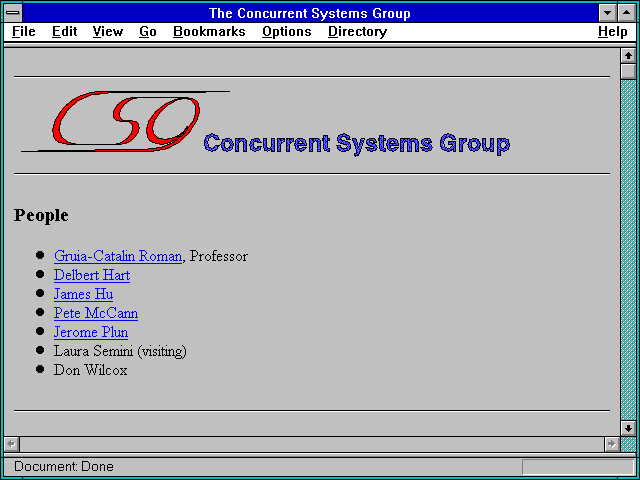Click the horizontal scrollbar right arrow
This screenshot has height=480, width=640.
[612, 444]
